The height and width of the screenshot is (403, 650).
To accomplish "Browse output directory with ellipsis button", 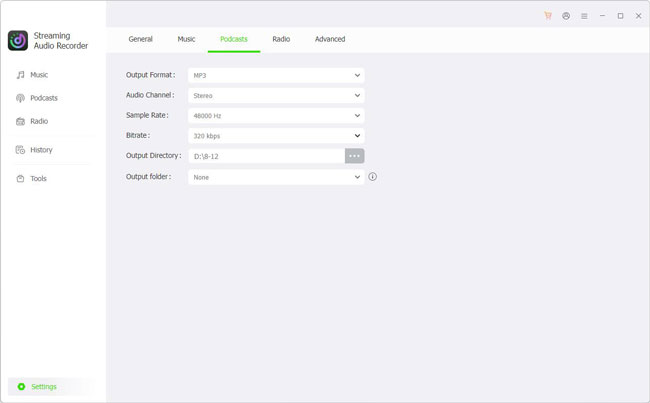I will pyautogui.click(x=354, y=156).
